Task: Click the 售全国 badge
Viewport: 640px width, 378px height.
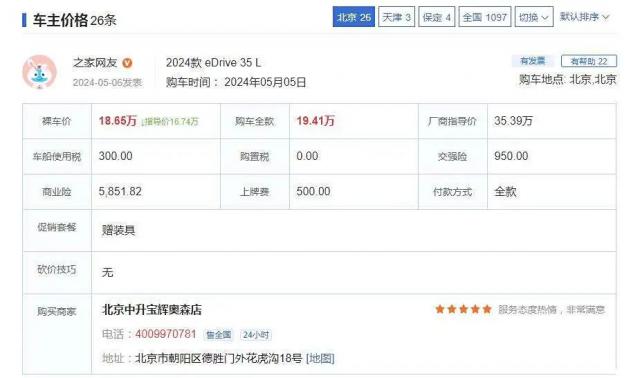Action: pyautogui.click(x=219, y=335)
